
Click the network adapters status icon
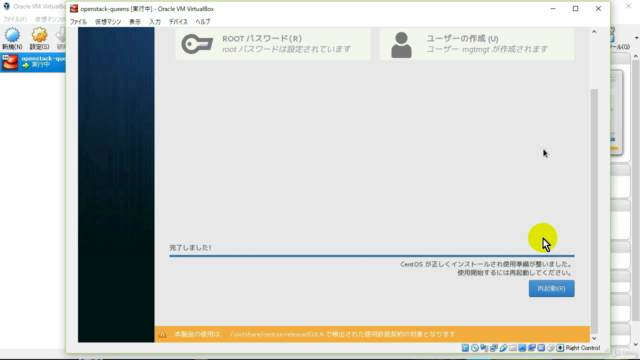pyautogui.click(x=493, y=348)
